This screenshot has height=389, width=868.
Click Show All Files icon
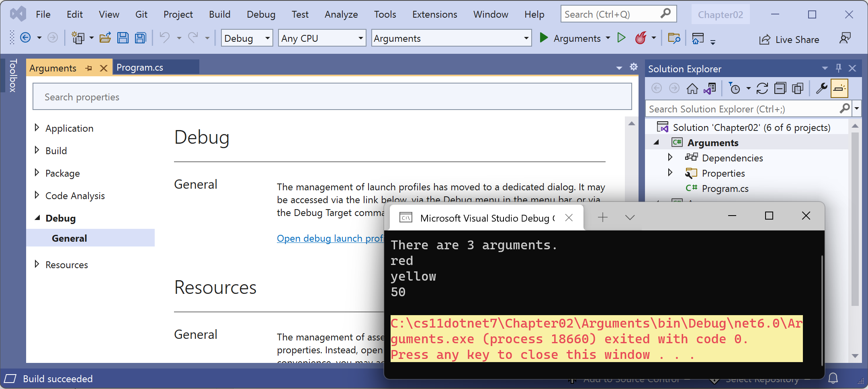pyautogui.click(x=798, y=88)
